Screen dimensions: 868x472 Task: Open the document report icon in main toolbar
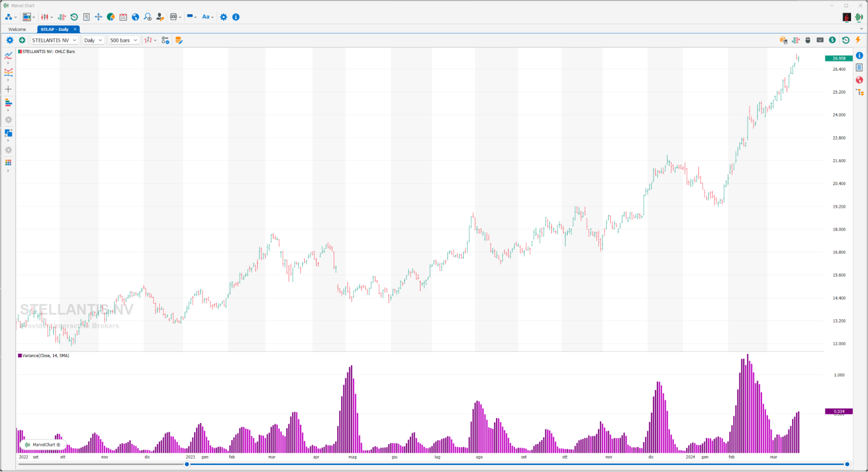click(x=86, y=17)
